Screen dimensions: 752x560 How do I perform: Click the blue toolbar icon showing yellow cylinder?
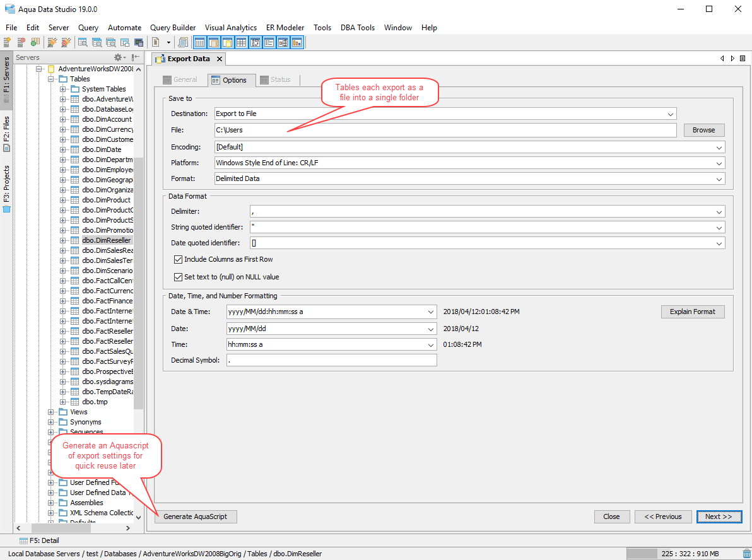[227, 43]
